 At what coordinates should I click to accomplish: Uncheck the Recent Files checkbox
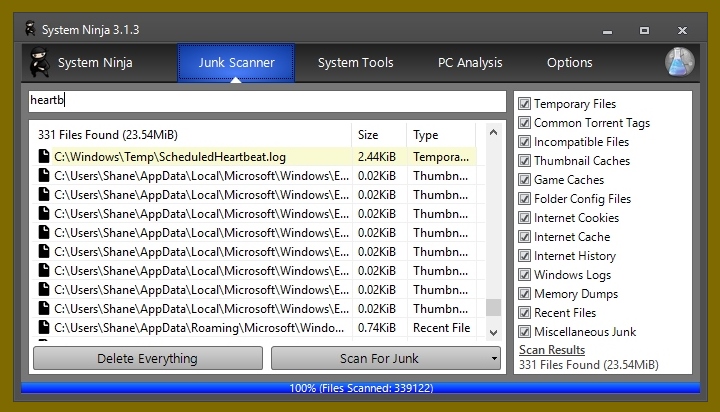pos(524,312)
